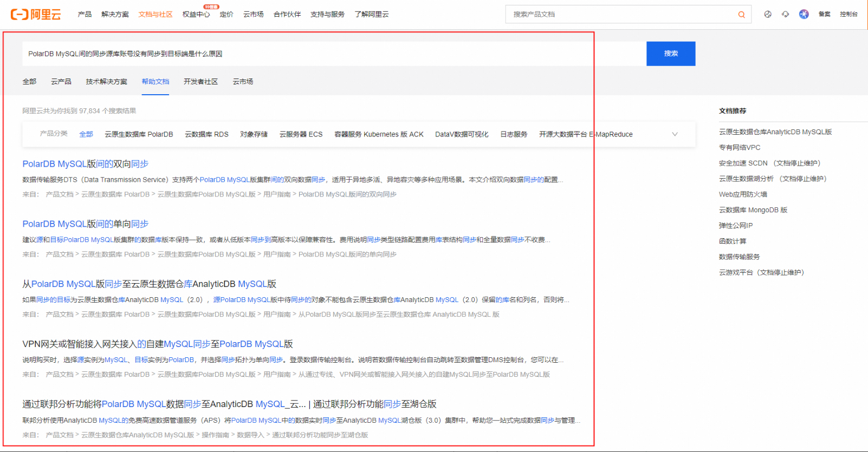Open result 通过联邦分析功能将PolarDB MySQL数据同步
Image resolution: width=868 pixels, height=452 pixels.
pos(229,404)
